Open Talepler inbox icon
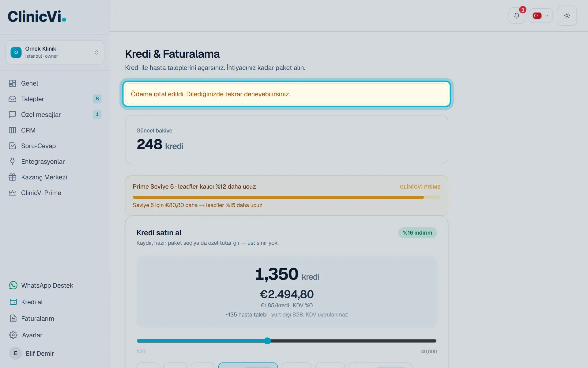This screenshot has height=368, width=588. tap(12, 99)
